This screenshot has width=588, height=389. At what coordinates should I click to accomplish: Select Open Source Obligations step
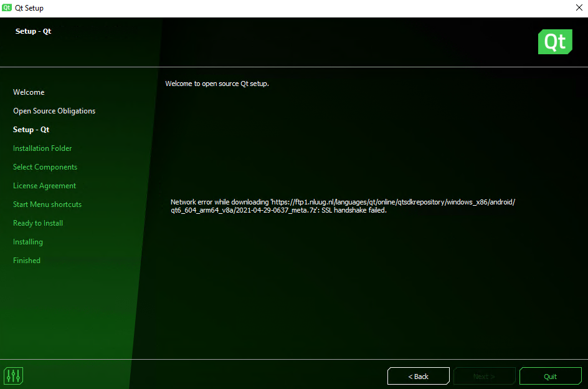[54, 111]
